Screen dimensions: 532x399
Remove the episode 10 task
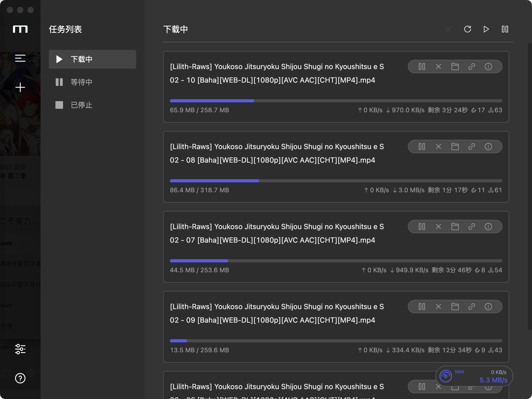pos(438,66)
